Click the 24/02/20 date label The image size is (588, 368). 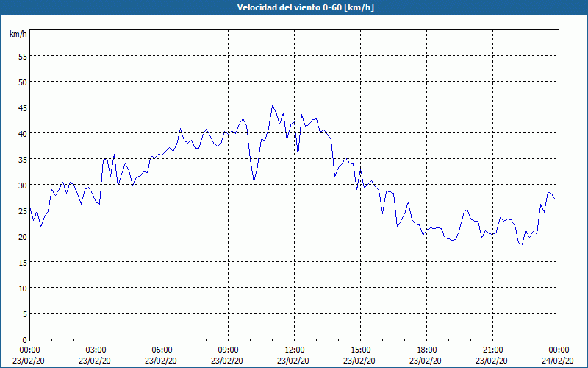point(558,361)
